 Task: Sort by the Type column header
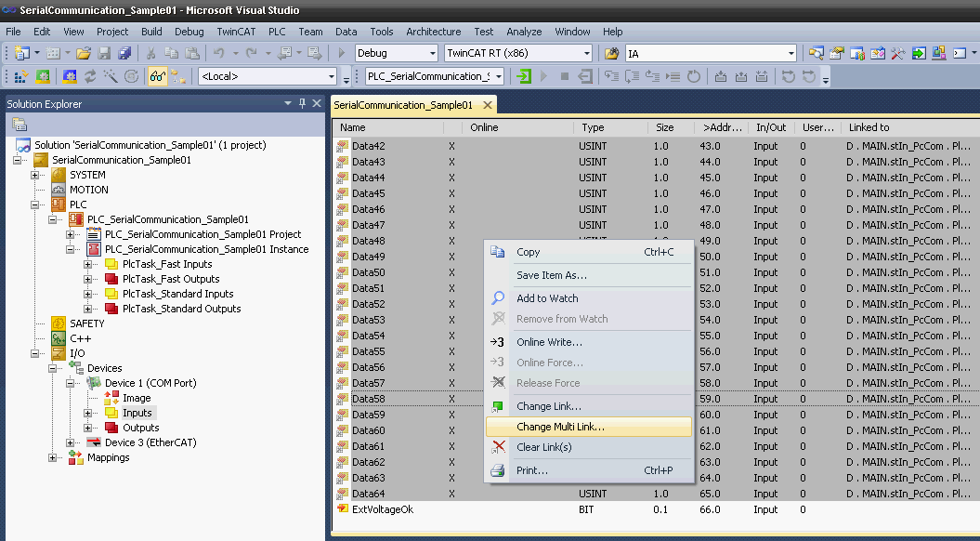click(610, 127)
